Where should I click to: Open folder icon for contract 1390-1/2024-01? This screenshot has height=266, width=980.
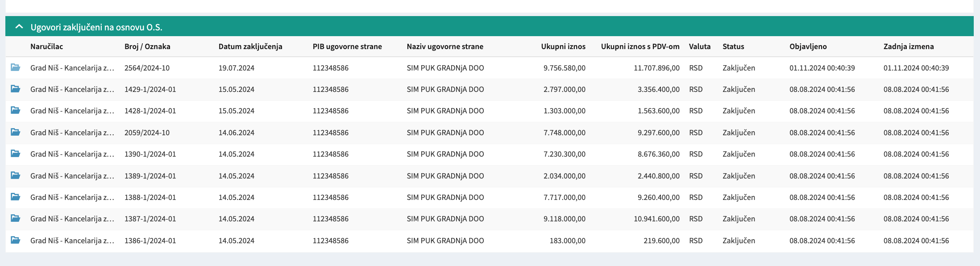16,154
